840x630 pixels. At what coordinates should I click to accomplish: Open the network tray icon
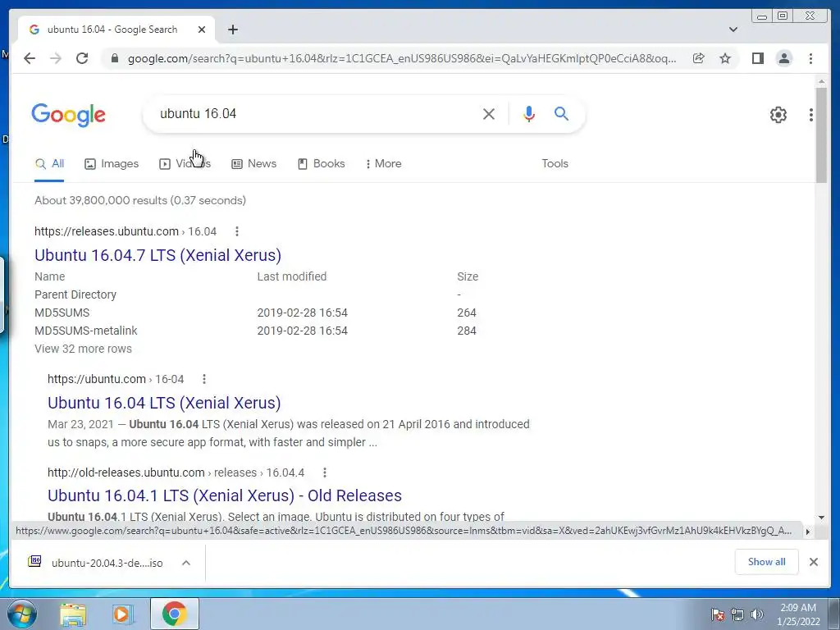[x=737, y=614]
